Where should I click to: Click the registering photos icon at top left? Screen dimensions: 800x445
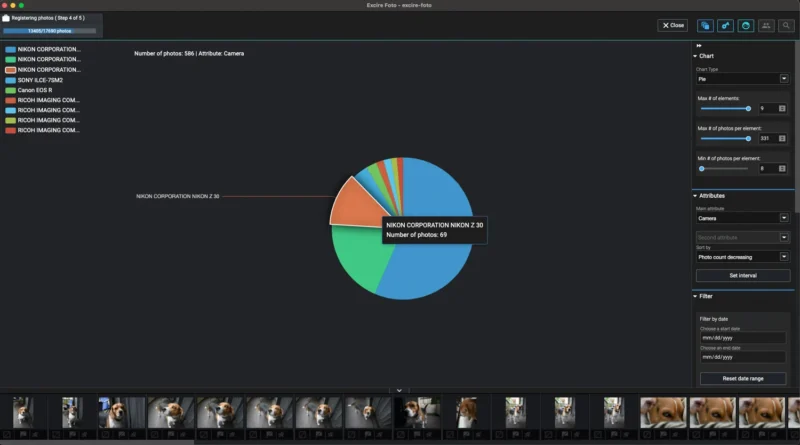tap(6, 18)
